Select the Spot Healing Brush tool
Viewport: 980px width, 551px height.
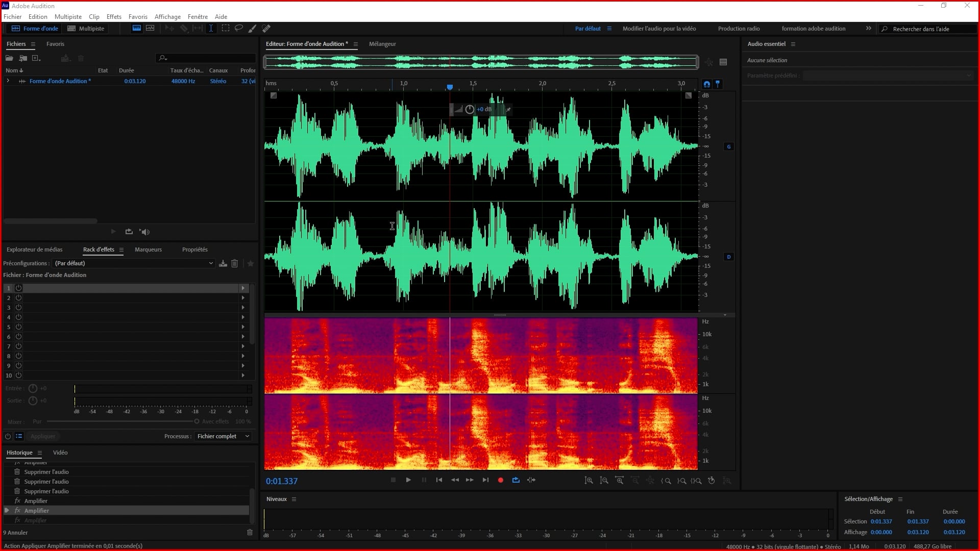[x=266, y=29]
